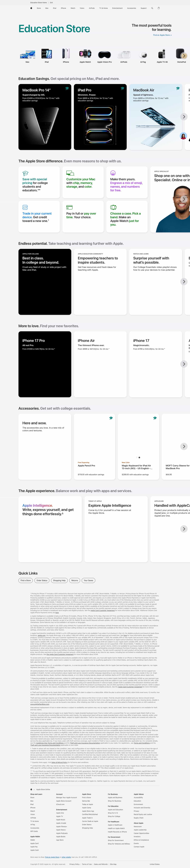Screen dimensions: 190x868
Task: Click the graduation cap icon above 'Save with special pricing'
Action: pos(25,173)
